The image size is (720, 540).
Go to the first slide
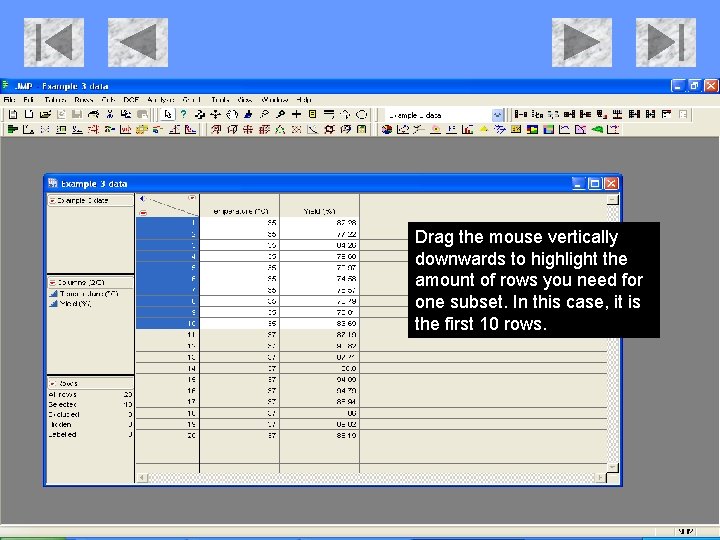click(x=54, y=42)
